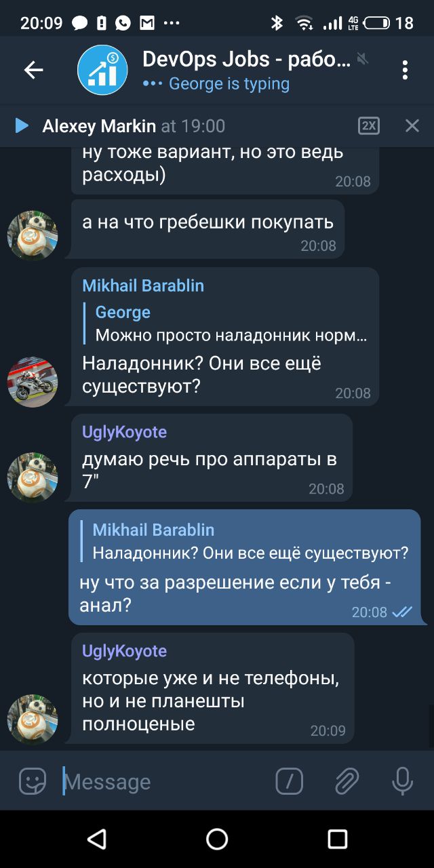Viewport: 434px width, 868px height.
Task: Tap the bot commands slash icon
Action: click(x=290, y=781)
